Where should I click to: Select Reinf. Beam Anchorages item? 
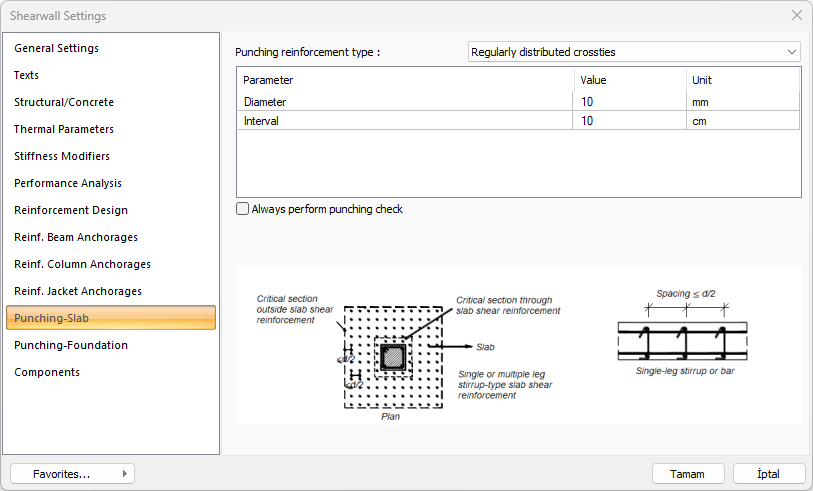(76, 237)
